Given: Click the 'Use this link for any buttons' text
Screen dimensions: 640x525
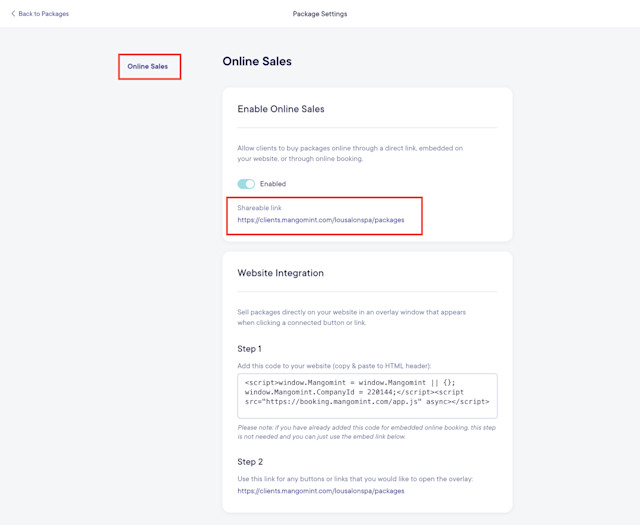Looking at the screenshot, I should click(355, 478).
